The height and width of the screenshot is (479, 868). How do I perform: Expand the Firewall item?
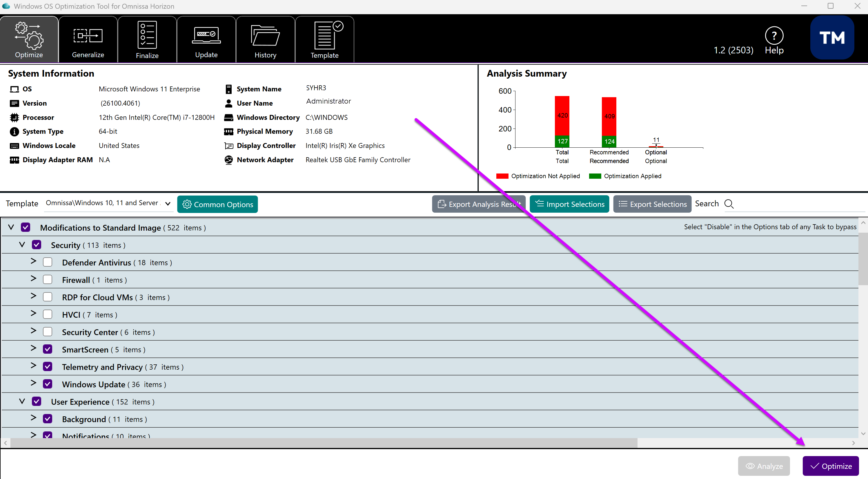pos(33,279)
